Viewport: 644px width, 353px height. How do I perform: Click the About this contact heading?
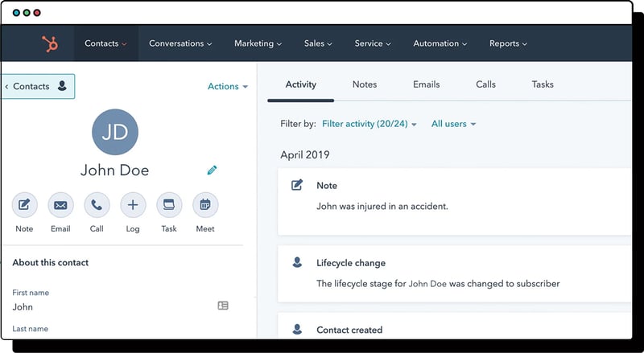click(51, 263)
